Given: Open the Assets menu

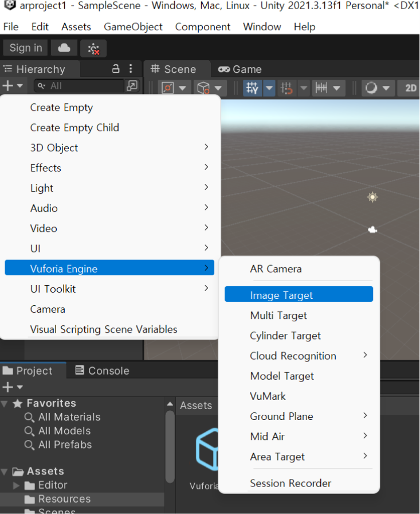Looking at the screenshot, I should [x=76, y=26].
